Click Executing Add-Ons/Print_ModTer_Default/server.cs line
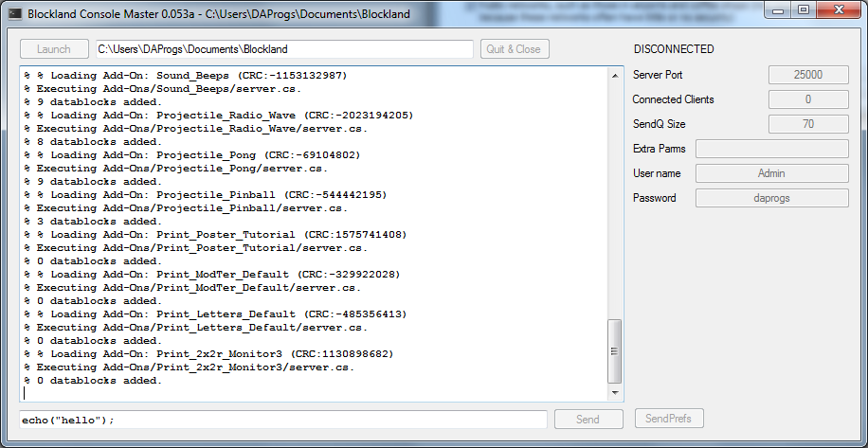868x448 pixels. (x=192, y=288)
